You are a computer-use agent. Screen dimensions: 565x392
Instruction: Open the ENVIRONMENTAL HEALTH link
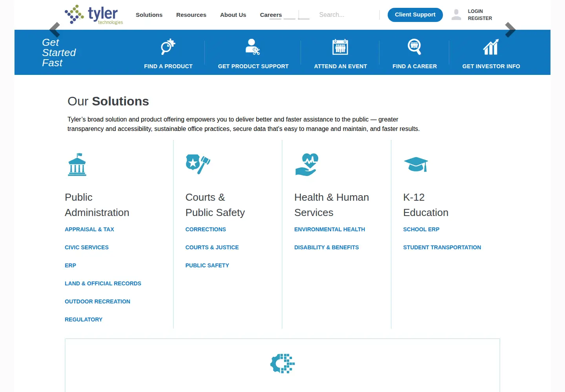(x=330, y=229)
